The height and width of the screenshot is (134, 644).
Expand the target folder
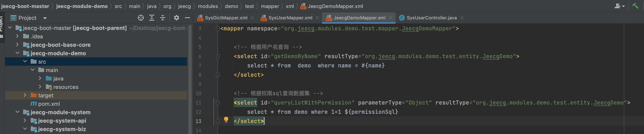[25, 95]
